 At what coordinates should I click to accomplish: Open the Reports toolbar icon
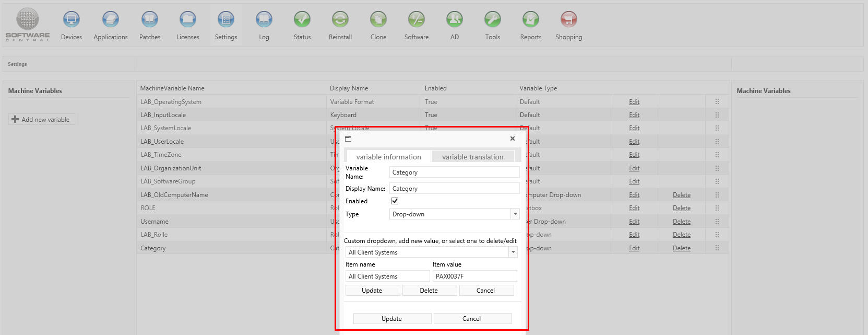[531, 20]
